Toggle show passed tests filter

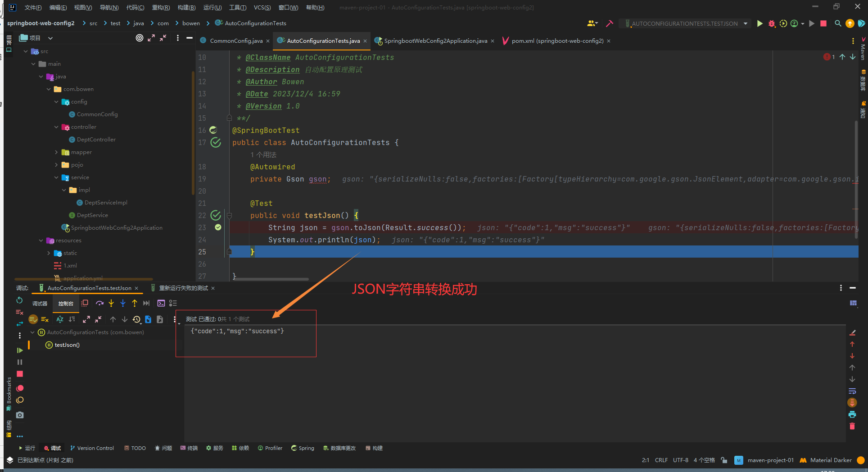[x=33, y=319]
